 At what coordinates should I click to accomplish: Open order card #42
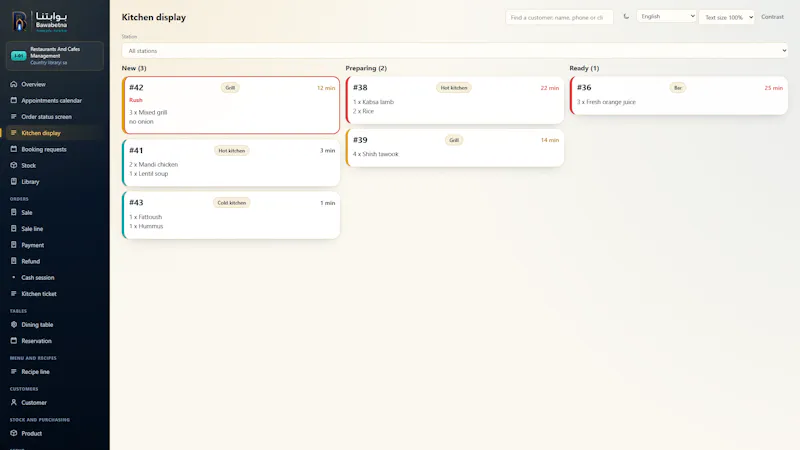tap(231, 105)
